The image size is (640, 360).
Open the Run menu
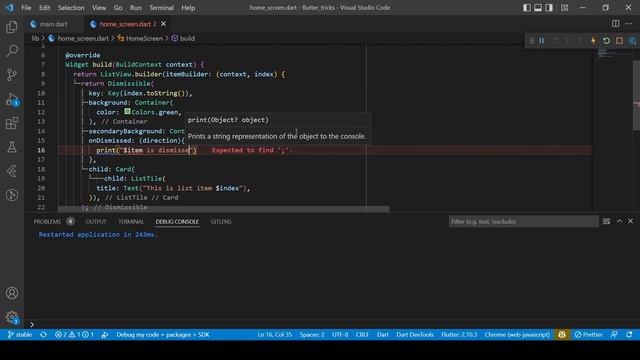(136, 8)
